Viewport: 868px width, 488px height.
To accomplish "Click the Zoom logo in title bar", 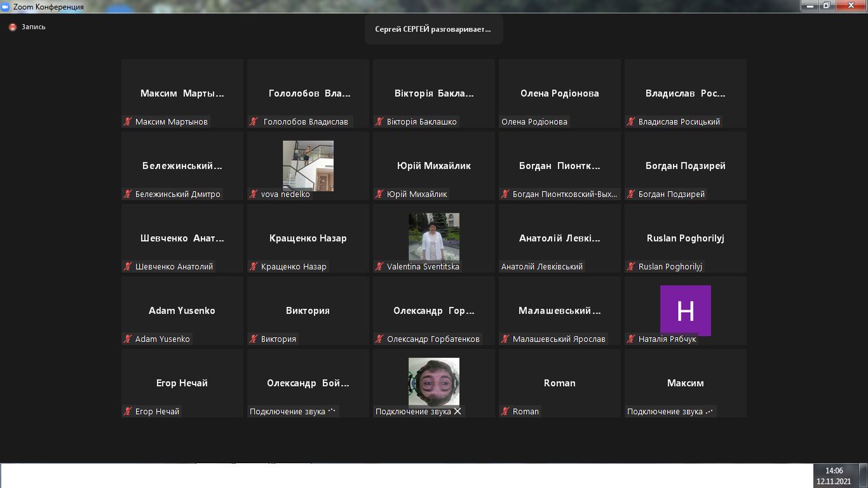I will 6,6.
